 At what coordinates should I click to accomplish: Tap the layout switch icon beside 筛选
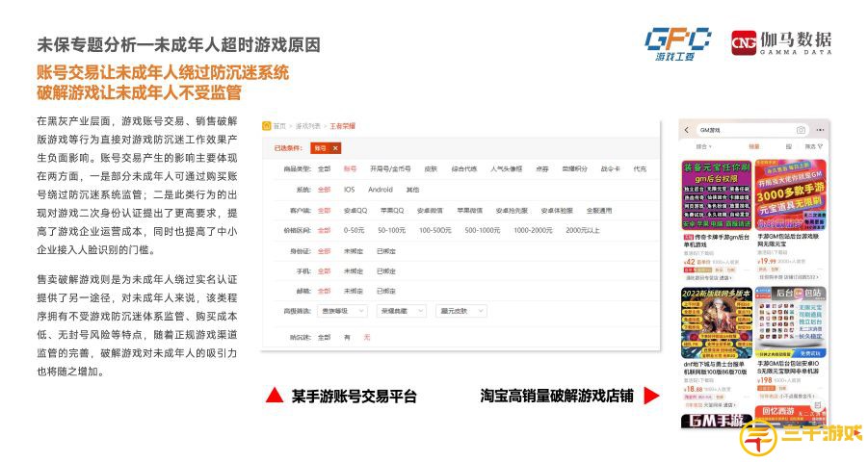click(788, 146)
